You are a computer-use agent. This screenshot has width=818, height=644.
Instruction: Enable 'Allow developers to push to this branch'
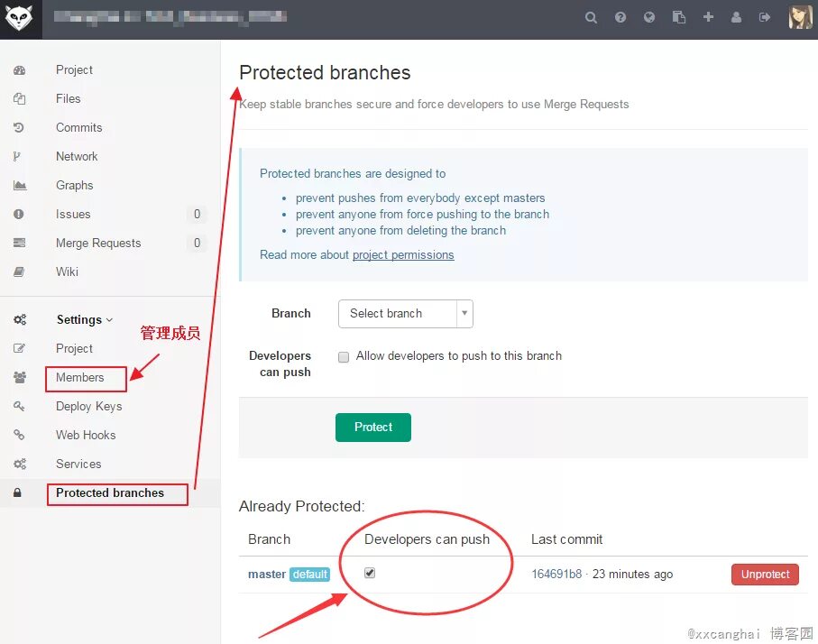pos(344,356)
